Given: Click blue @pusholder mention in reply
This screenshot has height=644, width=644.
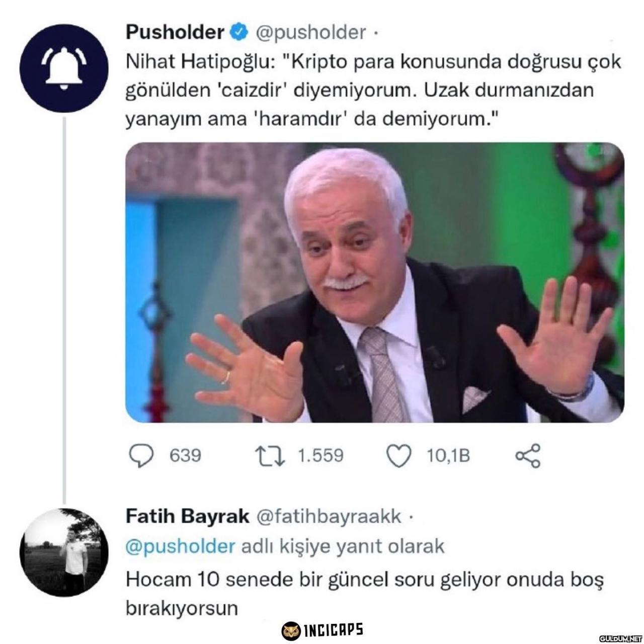Looking at the screenshot, I should 180,546.
